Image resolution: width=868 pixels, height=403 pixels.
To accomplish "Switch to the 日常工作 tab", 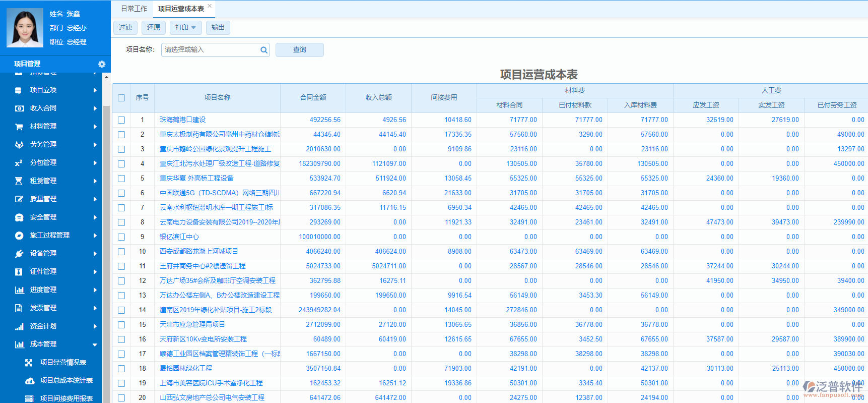I will click(134, 9).
